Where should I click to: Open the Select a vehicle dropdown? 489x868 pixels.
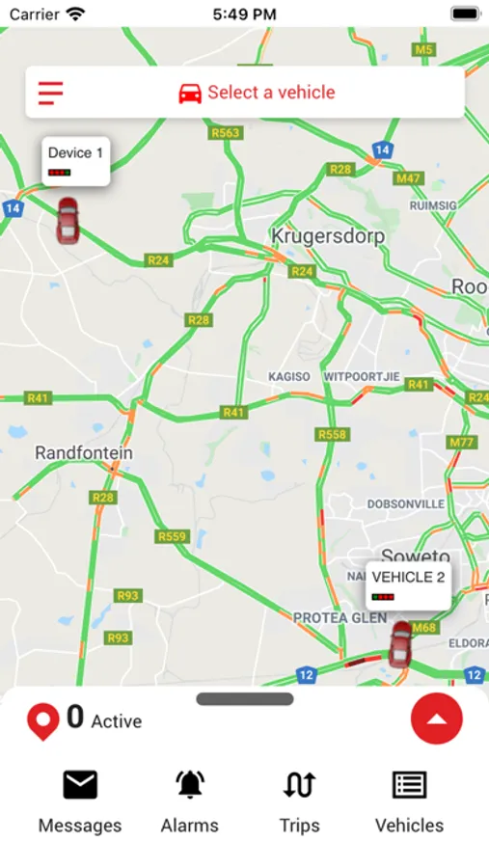click(x=245, y=92)
